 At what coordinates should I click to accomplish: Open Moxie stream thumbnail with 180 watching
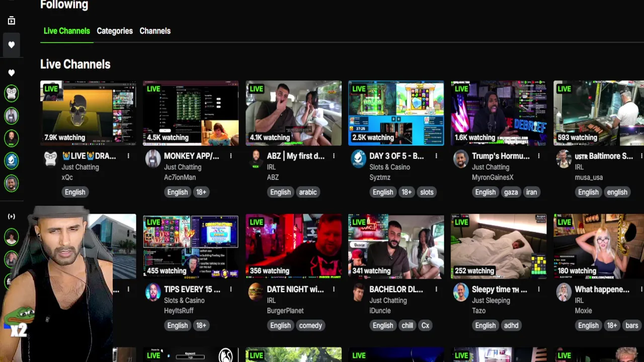[599, 246]
